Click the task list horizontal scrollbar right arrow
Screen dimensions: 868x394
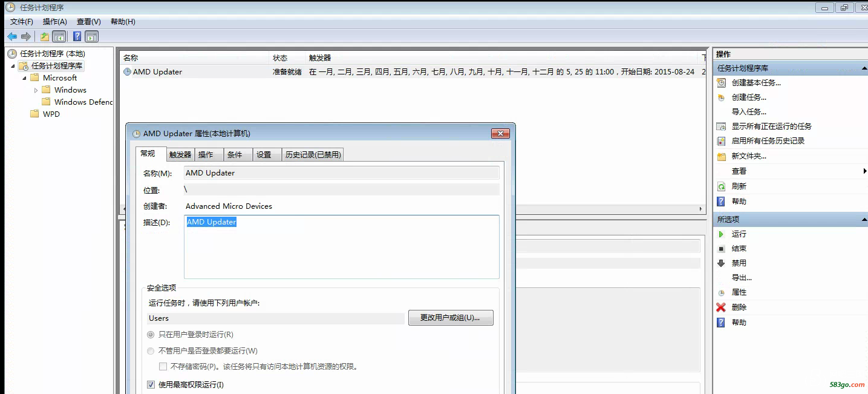[702, 209]
